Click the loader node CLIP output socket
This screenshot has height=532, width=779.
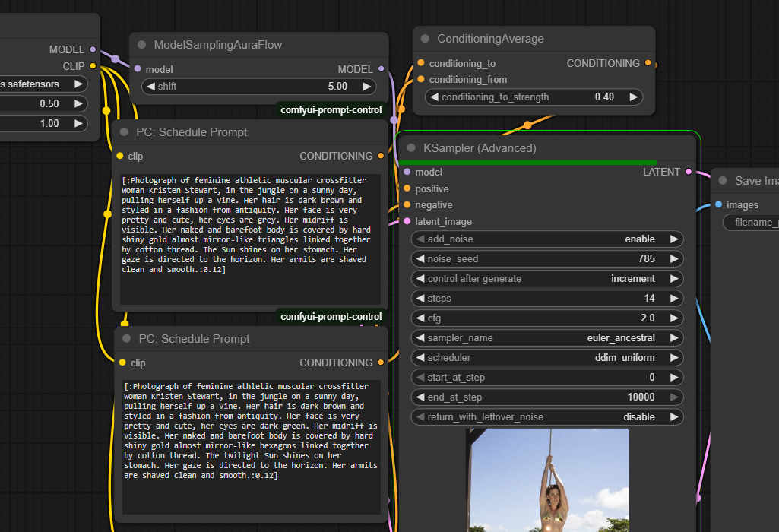93,66
